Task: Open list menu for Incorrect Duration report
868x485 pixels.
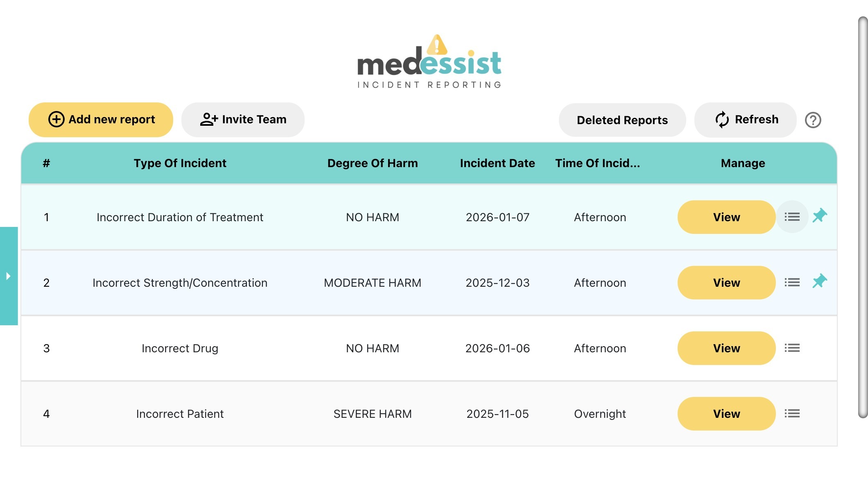Action: coord(792,217)
